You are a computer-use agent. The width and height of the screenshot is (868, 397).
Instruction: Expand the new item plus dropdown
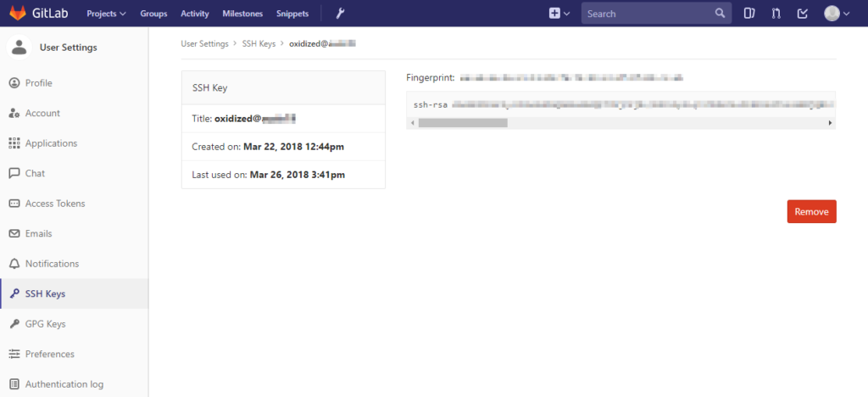click(559, 14)
